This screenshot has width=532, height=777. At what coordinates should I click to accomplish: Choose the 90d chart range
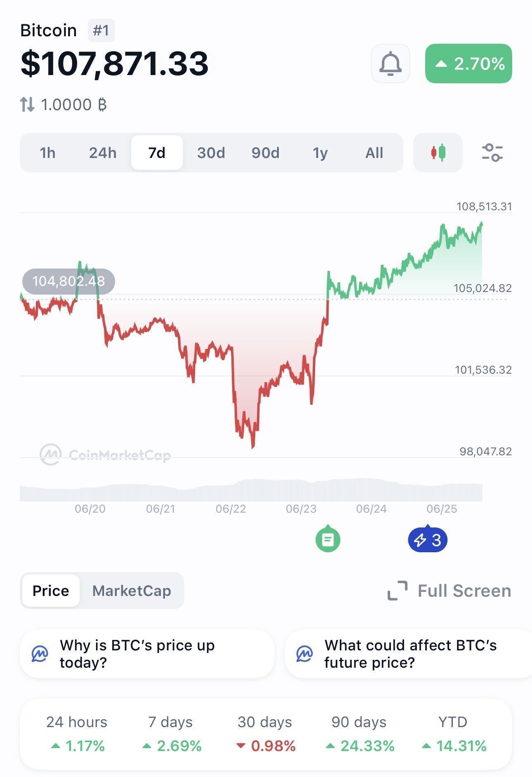point(266,153)
